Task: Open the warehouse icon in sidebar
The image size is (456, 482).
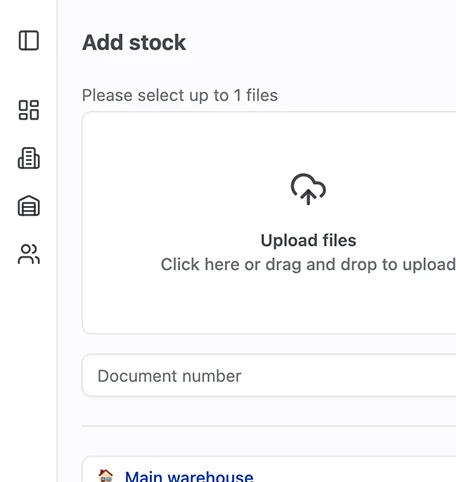Action: [x=29, y=206]
